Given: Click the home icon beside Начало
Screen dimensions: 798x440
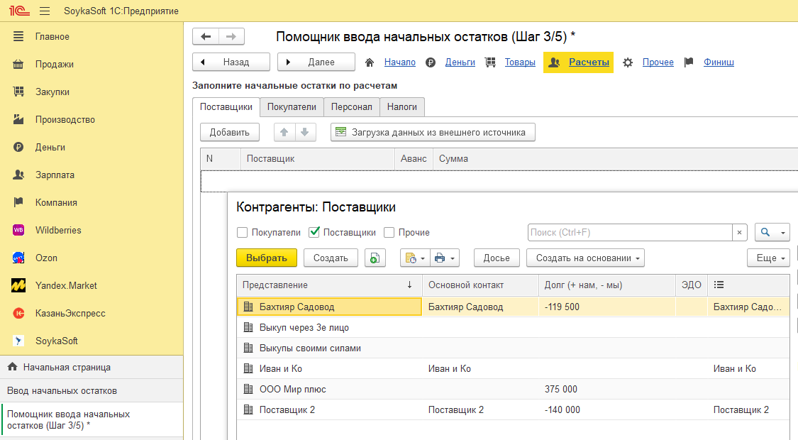Looking at the screenshot, I should 369,62.
